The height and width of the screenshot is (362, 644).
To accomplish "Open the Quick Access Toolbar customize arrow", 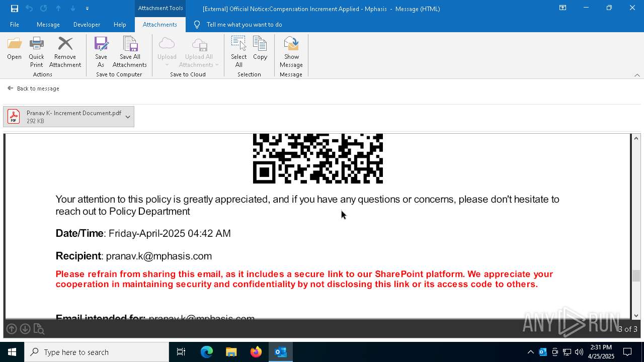I will [87, 9].
